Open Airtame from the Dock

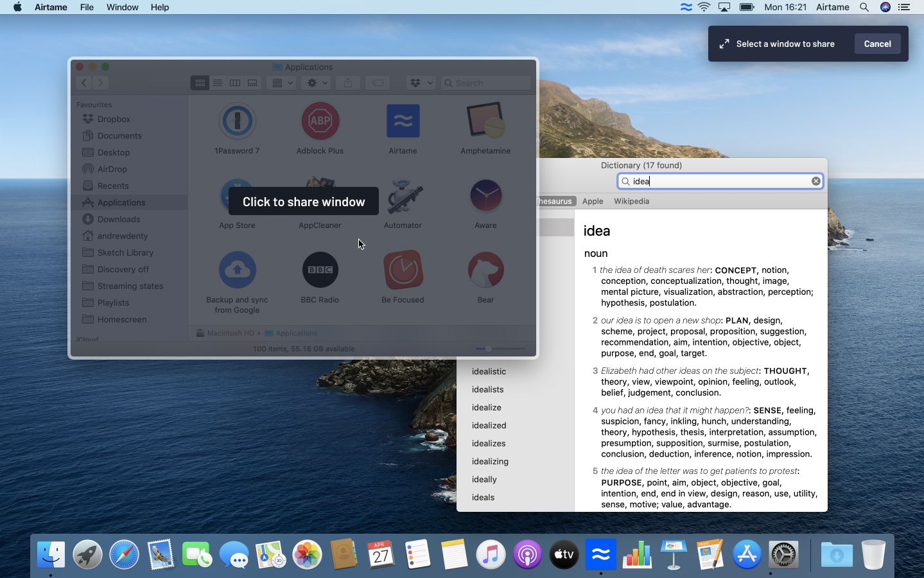click(x=600, y=554)
